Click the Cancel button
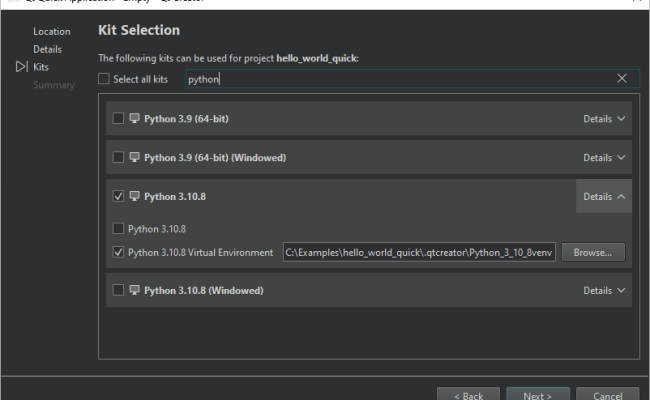This screenshot has height=400, width=650. (x=607, y=395)
